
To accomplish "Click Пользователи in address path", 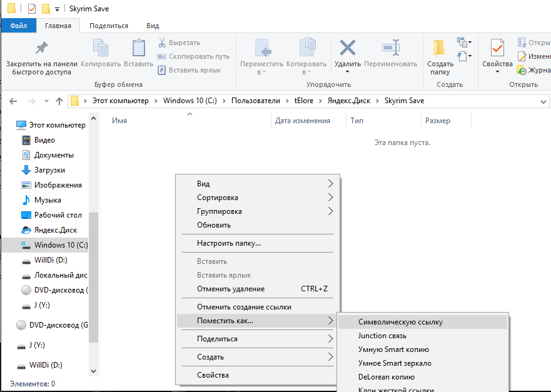I will point(255,101).
